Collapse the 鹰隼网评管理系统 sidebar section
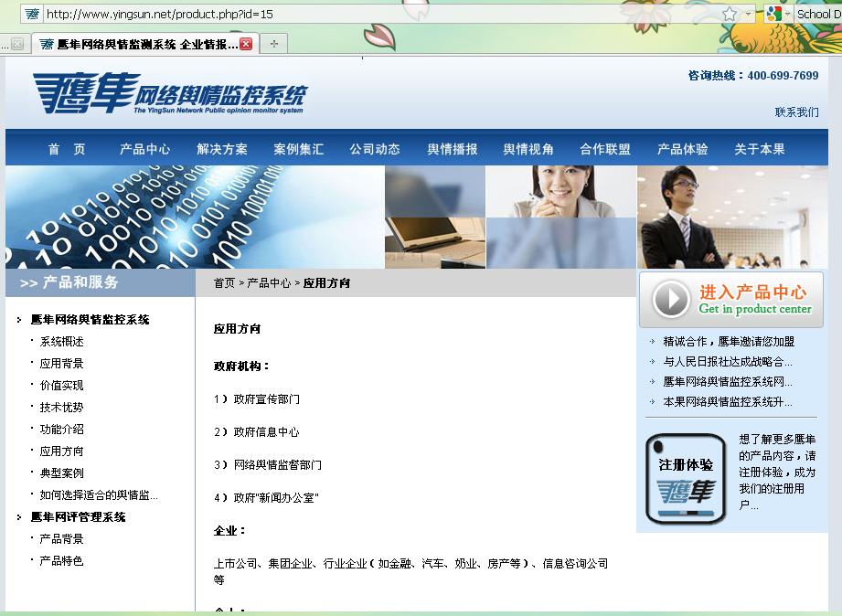Screen dimensions: 842x616 point(78,517)
